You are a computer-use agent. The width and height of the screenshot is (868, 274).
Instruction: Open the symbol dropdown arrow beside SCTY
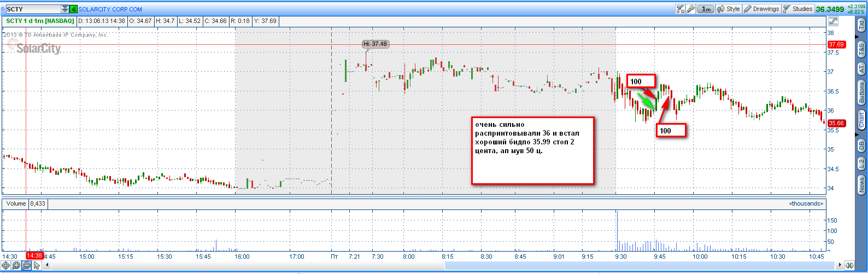pos(66,9)
